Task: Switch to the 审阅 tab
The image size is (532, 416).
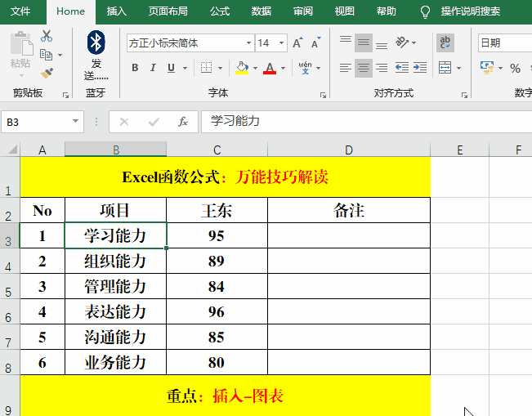Action: click(x=302, y=11)
